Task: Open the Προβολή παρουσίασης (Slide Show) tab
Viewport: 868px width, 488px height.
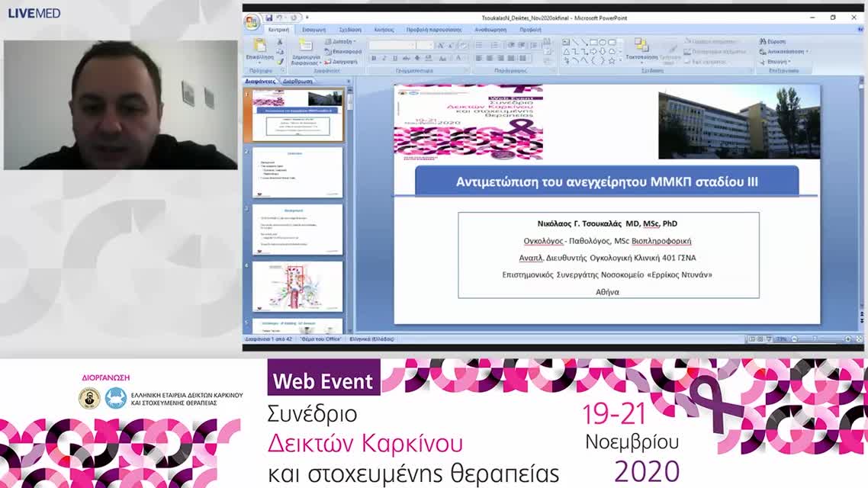Action: click(434, 30)
